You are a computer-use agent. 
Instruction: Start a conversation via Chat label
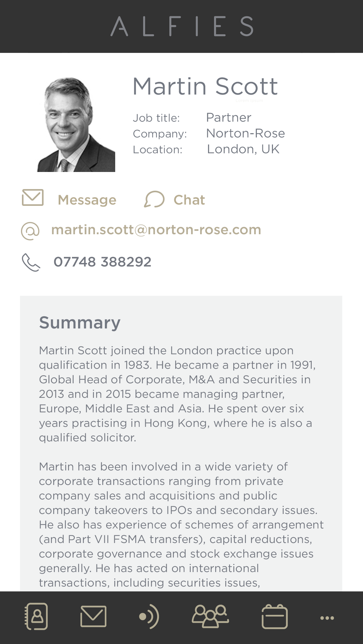click(x=189, y=200)
